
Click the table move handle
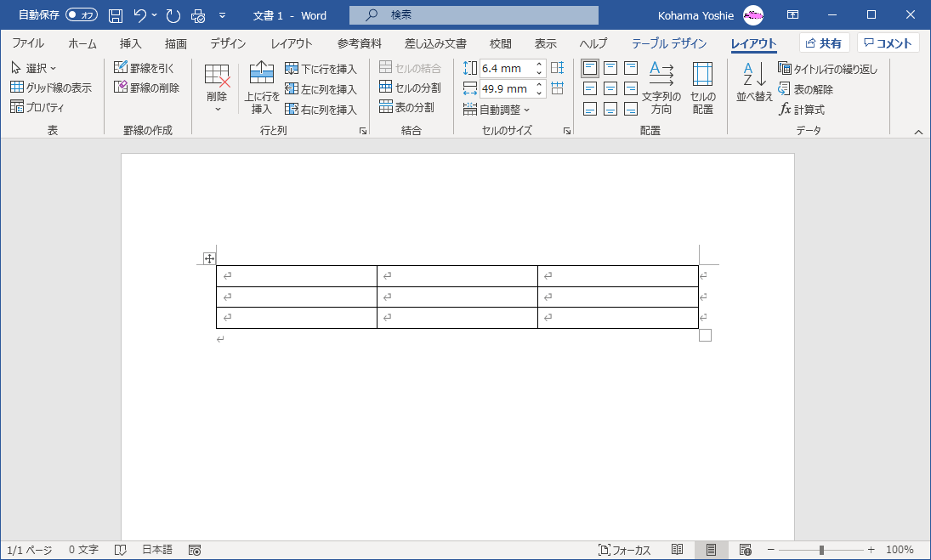pos(209,258)
